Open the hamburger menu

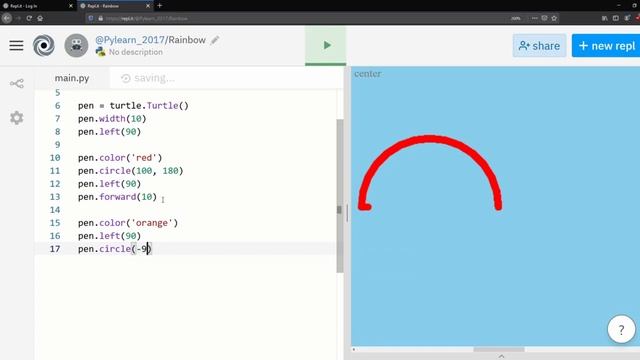point(16,45)
